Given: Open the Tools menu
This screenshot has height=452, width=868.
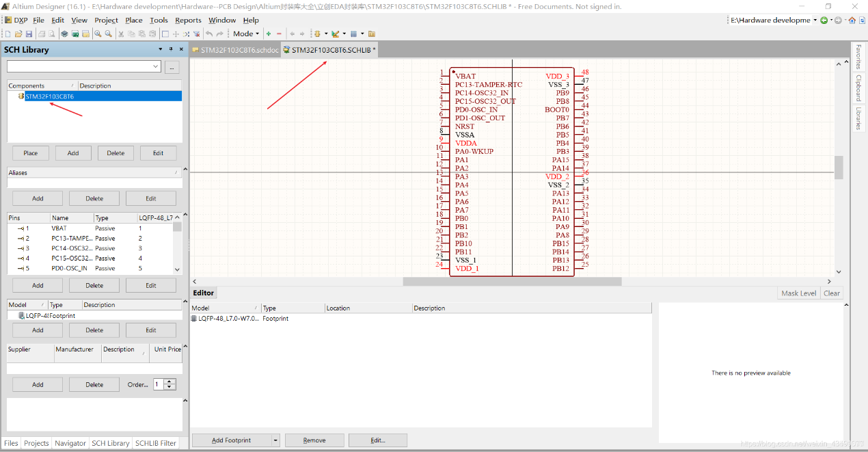Looking at the screenshot, I should [x=159, y=20].
